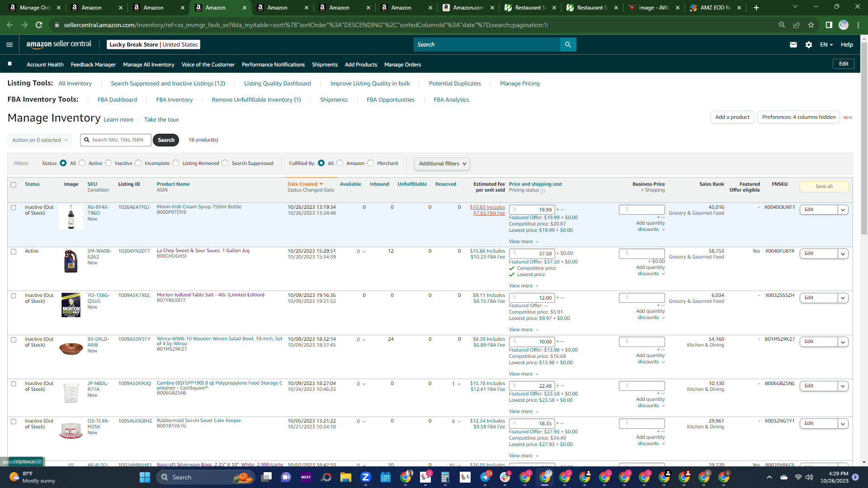Screen dimensions: 868x488
Task: Toggle the Chrome side panel icon
Action: 829,25
